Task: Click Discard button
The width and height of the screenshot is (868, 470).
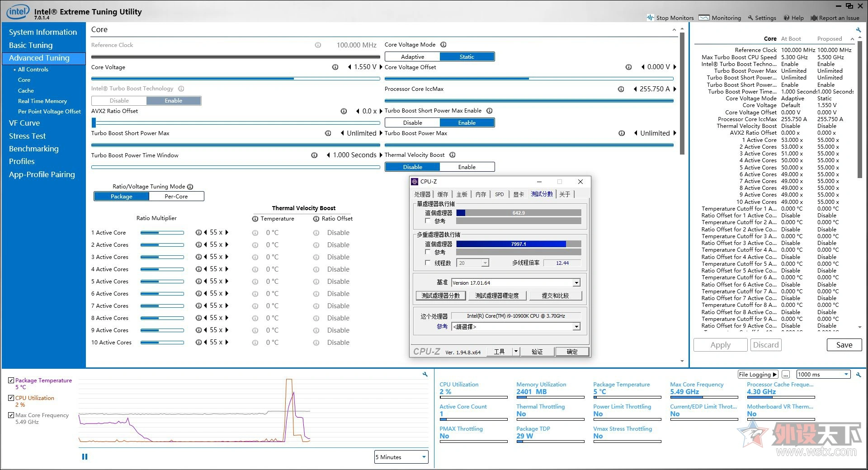Action: pyautogui.click(x=766, y=345)
